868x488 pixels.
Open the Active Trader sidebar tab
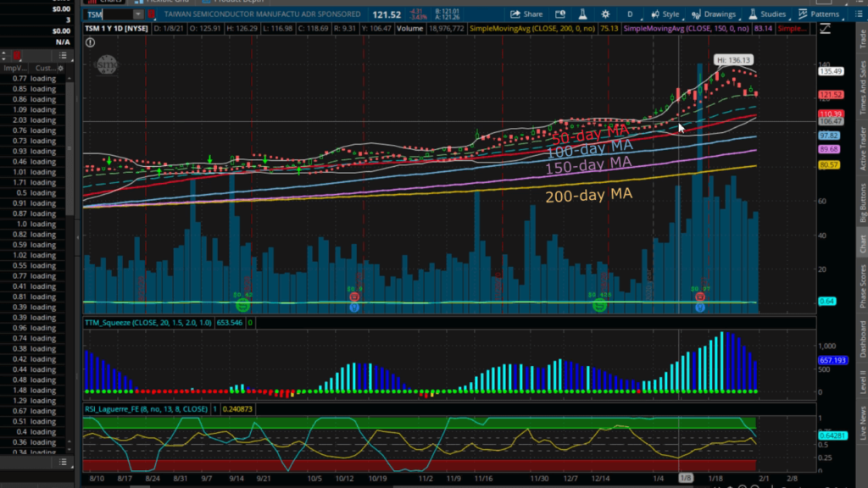(862, 149)
